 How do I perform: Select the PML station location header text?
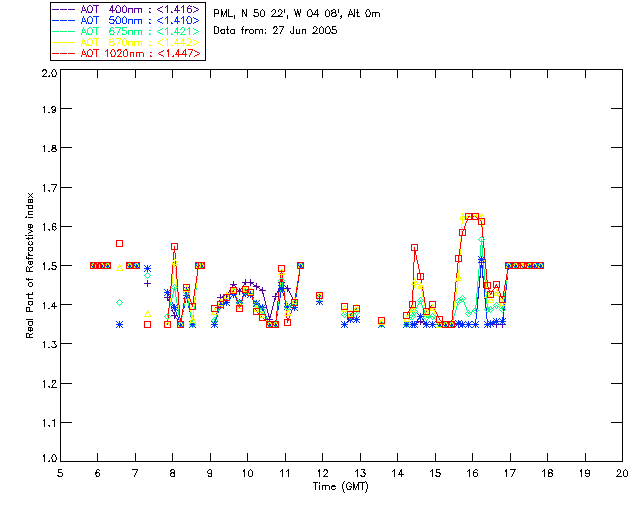[x=297, y=13]
